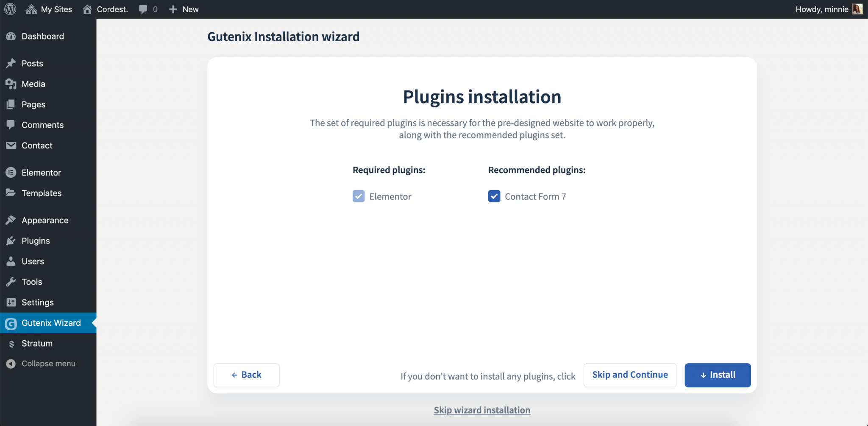Screen dimensions: 868x426
Task: Click the plus icon next to New
Action: 173,9
